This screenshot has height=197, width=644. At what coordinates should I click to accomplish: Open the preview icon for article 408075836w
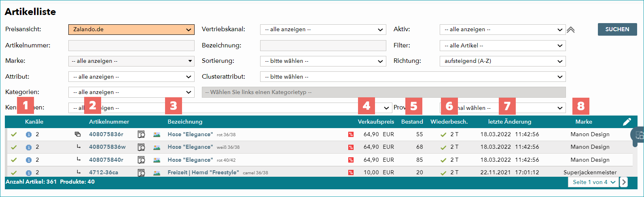141,147
